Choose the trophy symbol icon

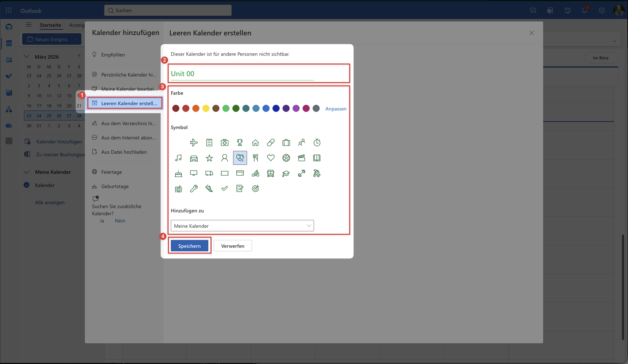[240, 143]
